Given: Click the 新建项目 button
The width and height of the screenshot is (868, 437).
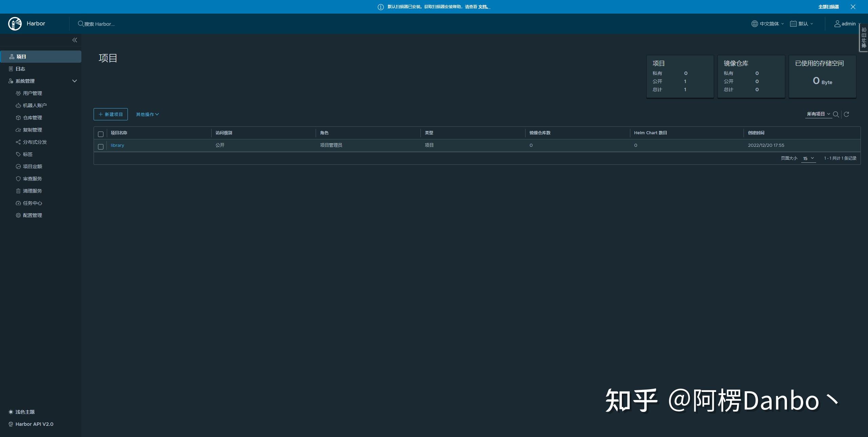Looking at the screenshot, I should pyautogui.click(x=111, y=114).
